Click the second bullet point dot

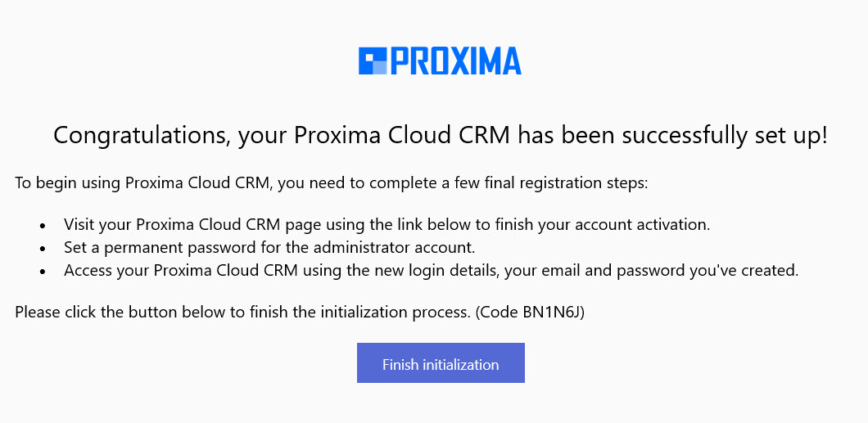[43, 247]
